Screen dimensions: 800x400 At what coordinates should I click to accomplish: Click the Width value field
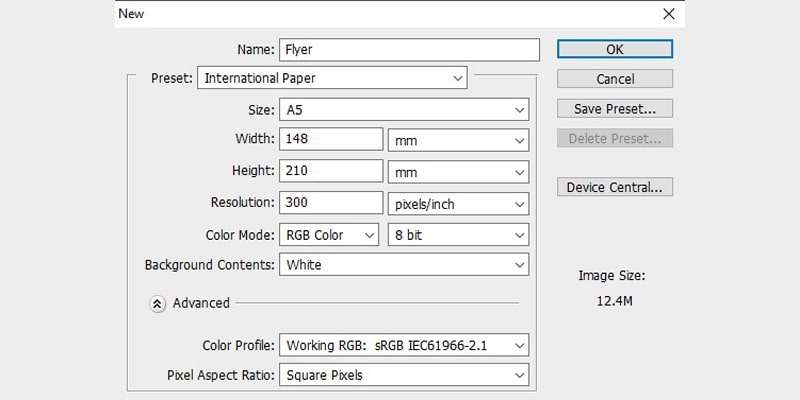coord(331,139)
